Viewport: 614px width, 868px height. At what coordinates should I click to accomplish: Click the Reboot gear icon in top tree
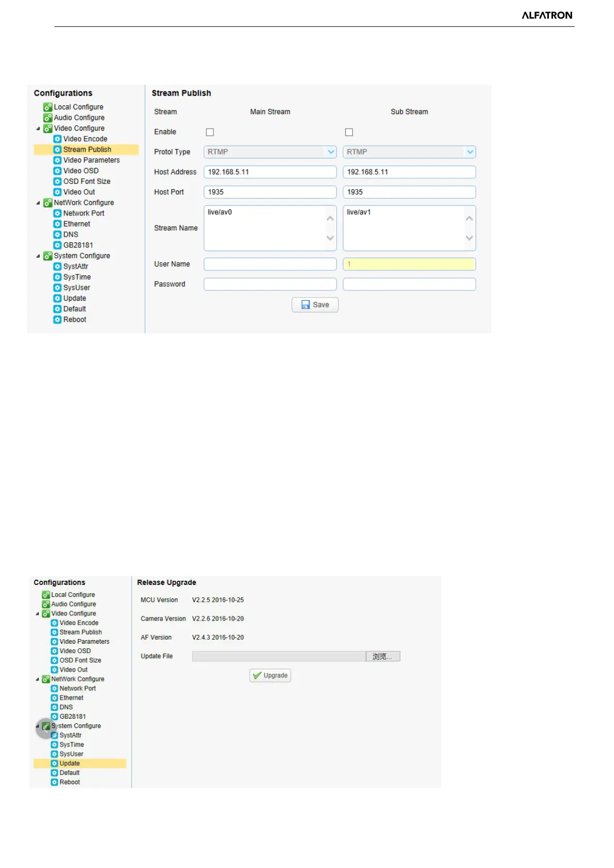click(57, 320)
